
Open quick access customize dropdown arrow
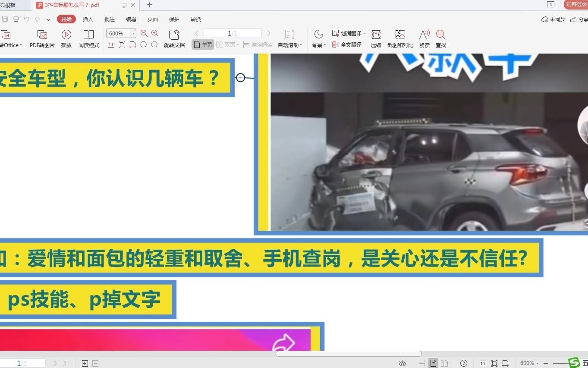click(48, 19)
